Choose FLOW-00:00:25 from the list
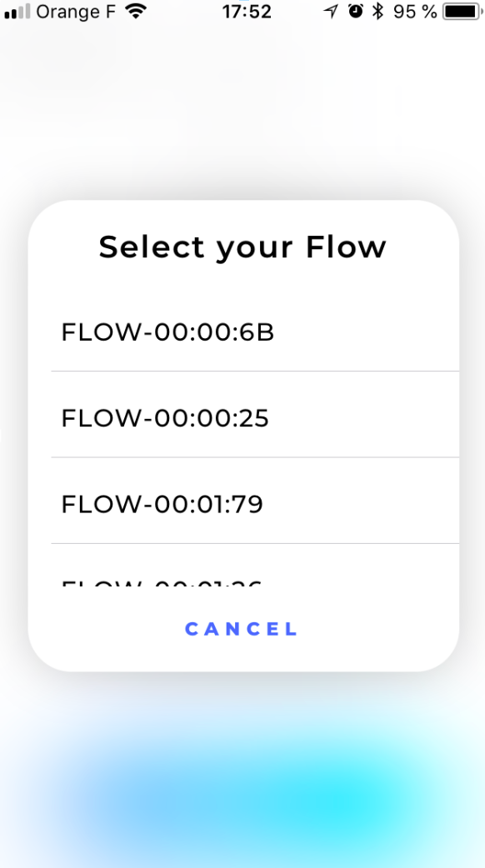Image resolution: width=485 pixels, height=868 pixels. 255,415
